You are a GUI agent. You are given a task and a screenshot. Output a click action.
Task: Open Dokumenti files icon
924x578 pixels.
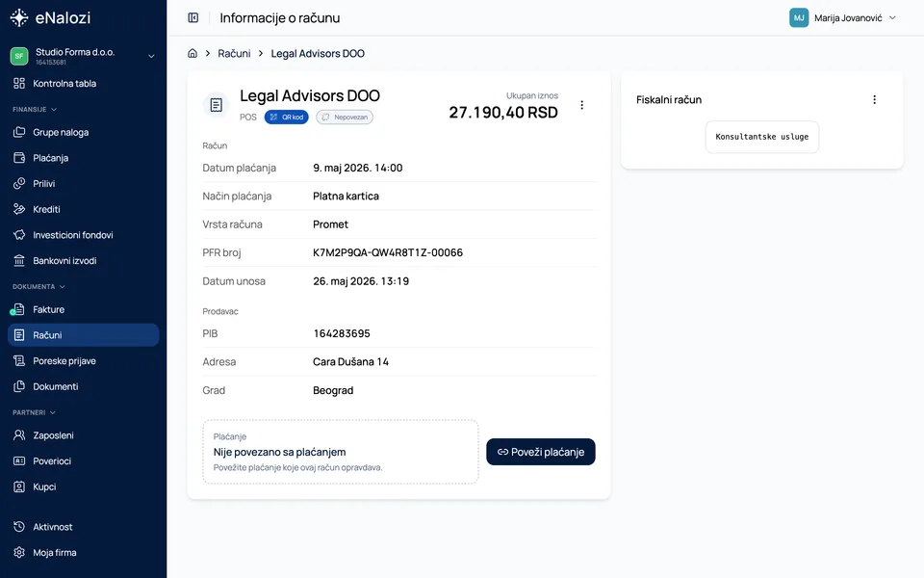click(x=19, y=386)
